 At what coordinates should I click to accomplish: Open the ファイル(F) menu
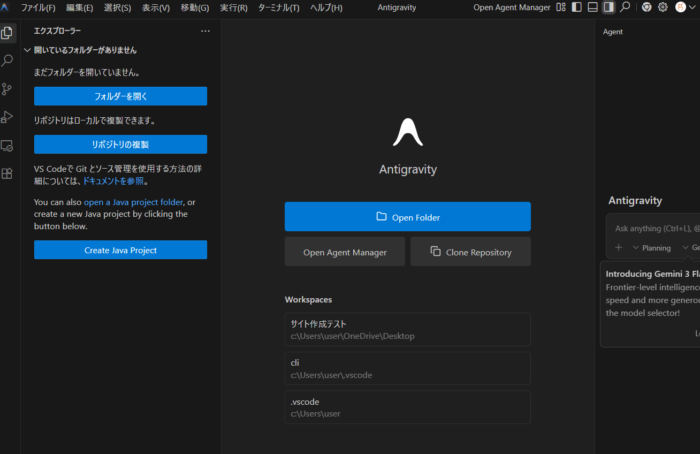[38, 8]
